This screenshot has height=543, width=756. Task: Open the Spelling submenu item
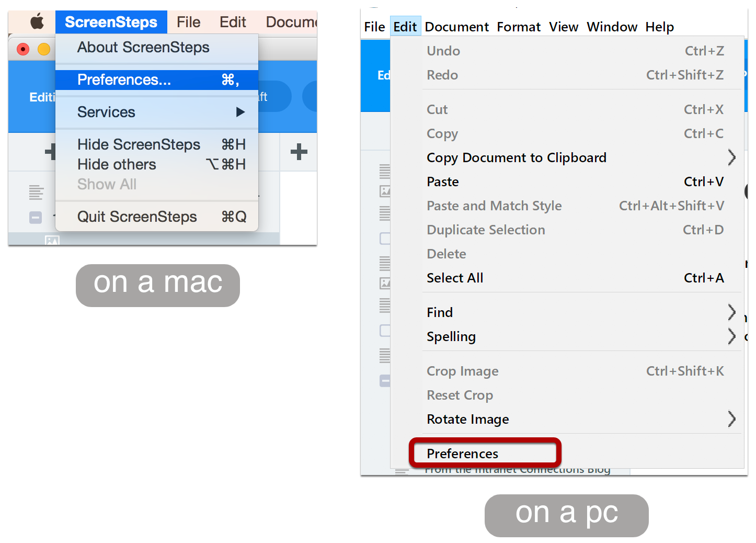[x=567, y=336]
